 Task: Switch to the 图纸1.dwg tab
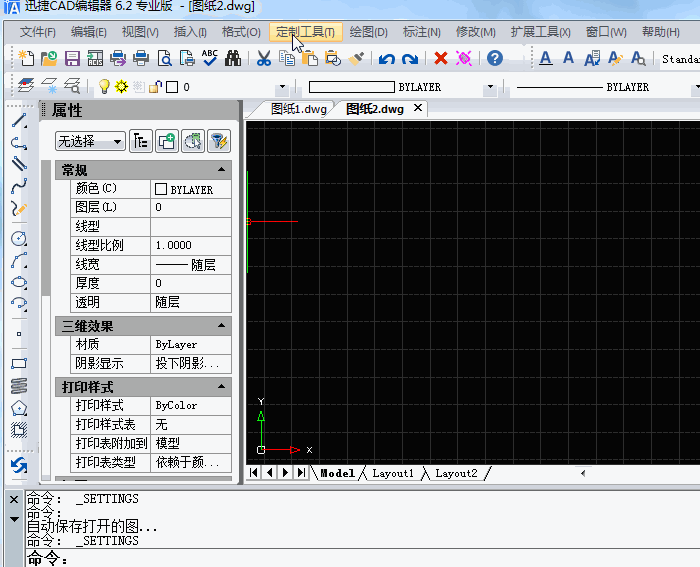(x=299, y=109)
